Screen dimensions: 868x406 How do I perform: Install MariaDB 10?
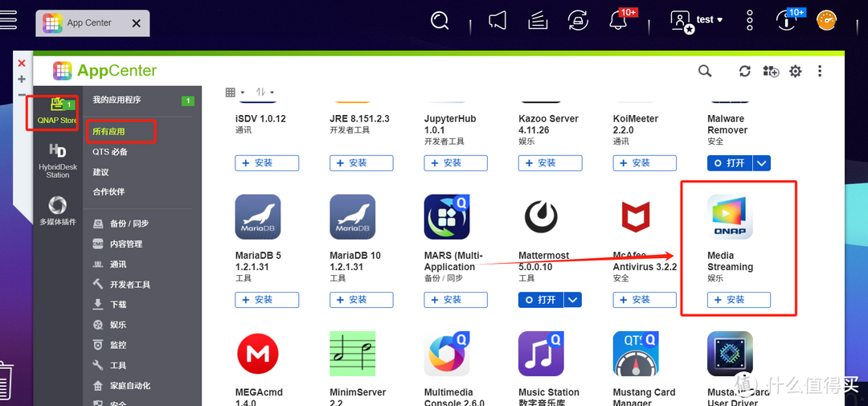click(x=362, y=300)
